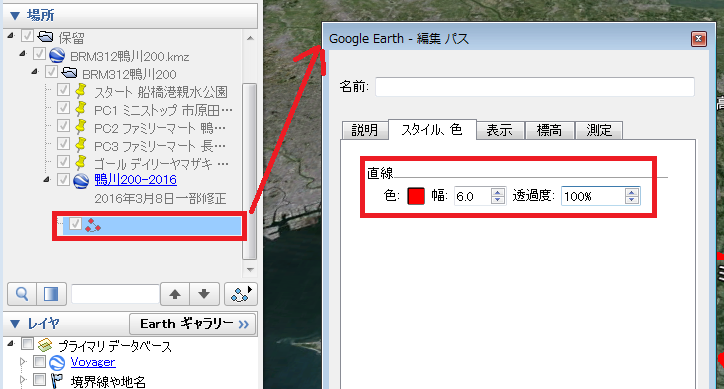Click the pushpin icon for スタート 船橋港親水公園
724x389 pixels.
[x=81, y=91]
